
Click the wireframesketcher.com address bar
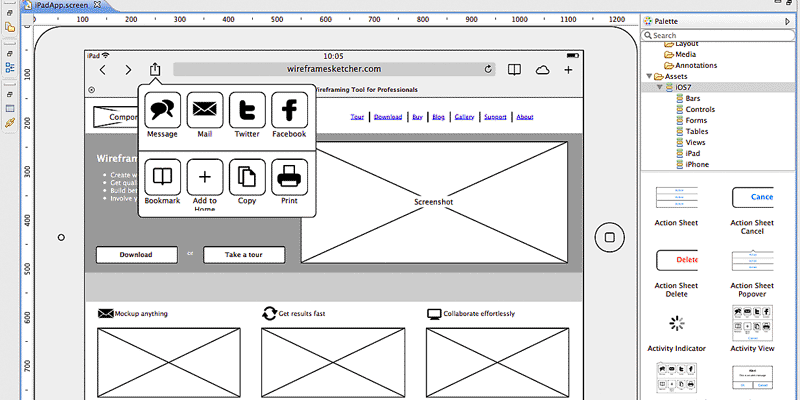click(x=334, y=69)
